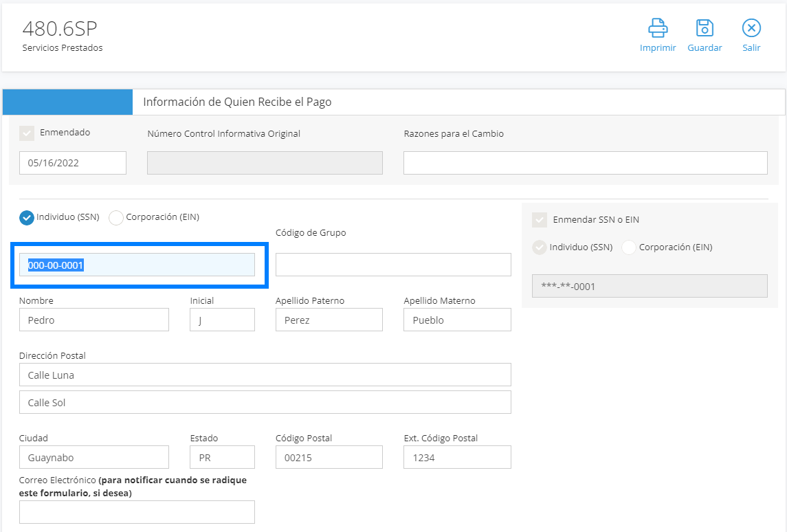Click the Imprimir label link
Image resolution: width=787 pixels, height=532 pixels.
pyautogui.click(x=658, y=47)
